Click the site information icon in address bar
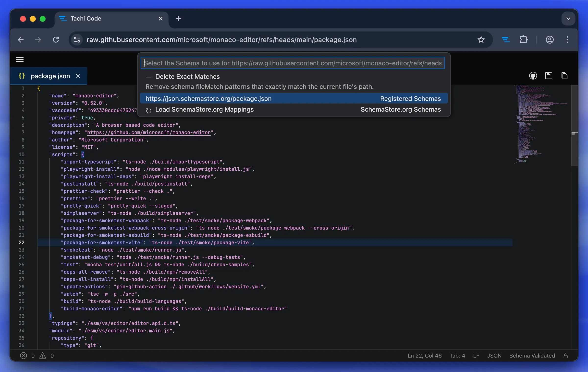The height and width of the screenshot is (372, 588). tap(77, 40)
